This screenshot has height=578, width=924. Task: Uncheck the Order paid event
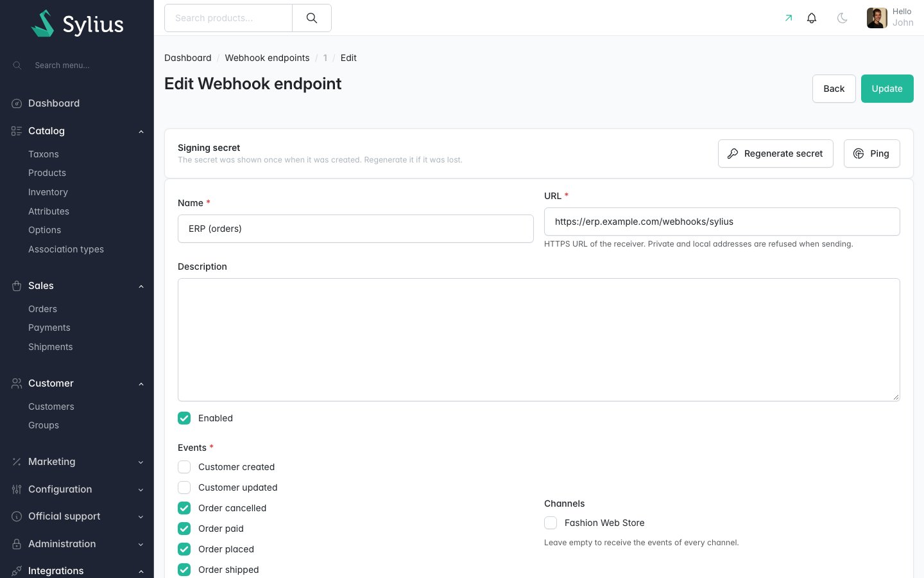tap(184, 529)
